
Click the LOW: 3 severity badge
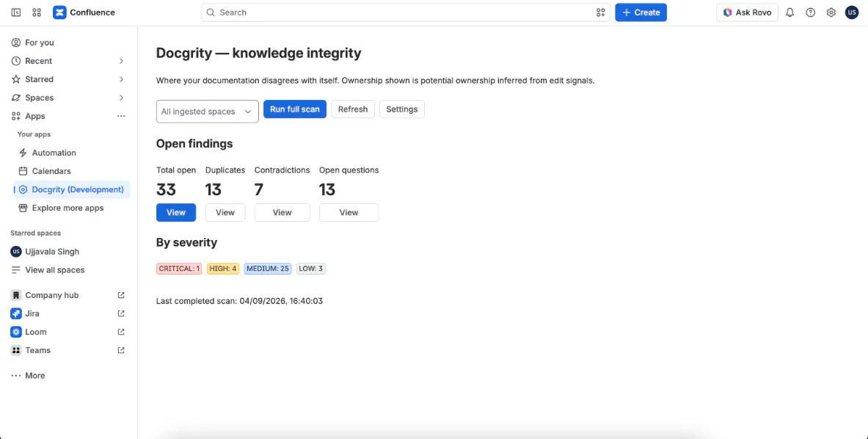311,269
